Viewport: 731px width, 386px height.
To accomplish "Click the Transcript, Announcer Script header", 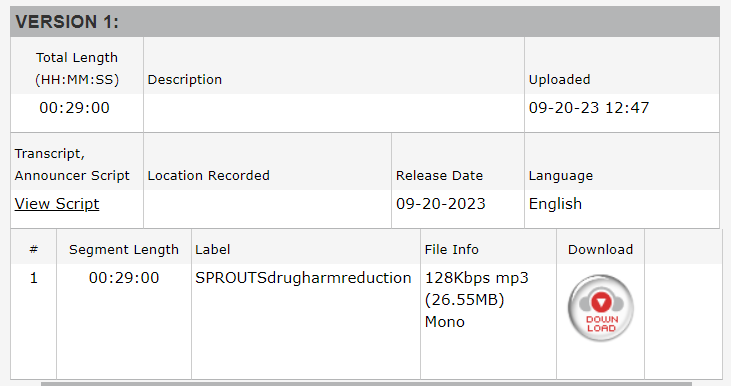I will coord(72,165).
